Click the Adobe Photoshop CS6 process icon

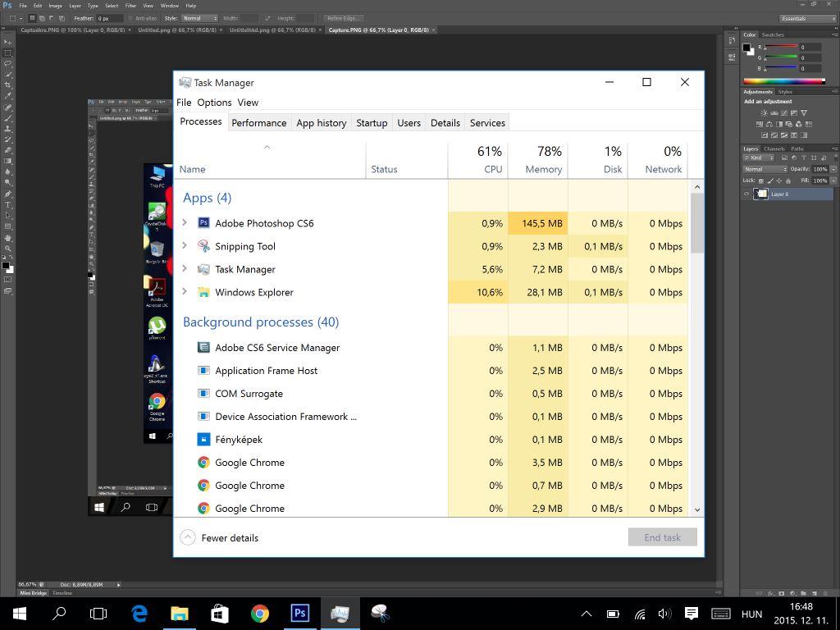coord(203,223)
